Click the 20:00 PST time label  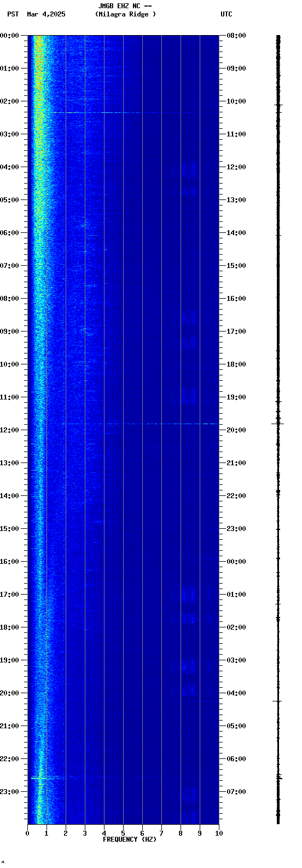pos(10,693)
